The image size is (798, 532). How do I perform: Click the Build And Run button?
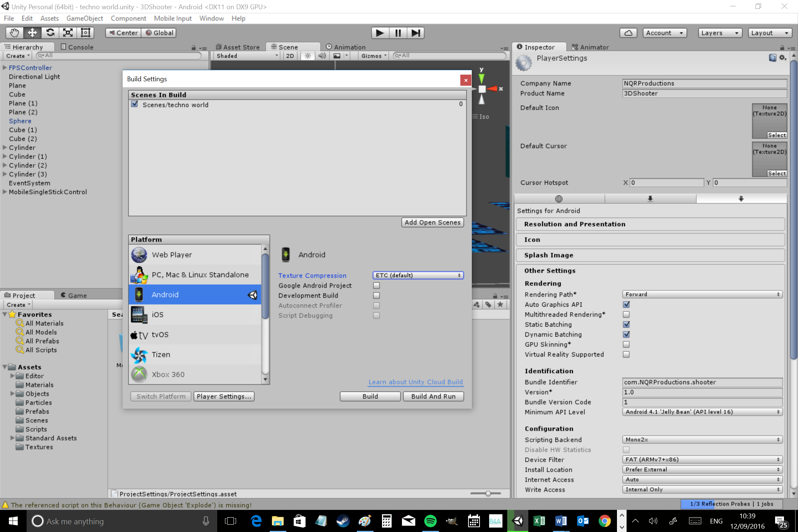[x=433, y=396]
